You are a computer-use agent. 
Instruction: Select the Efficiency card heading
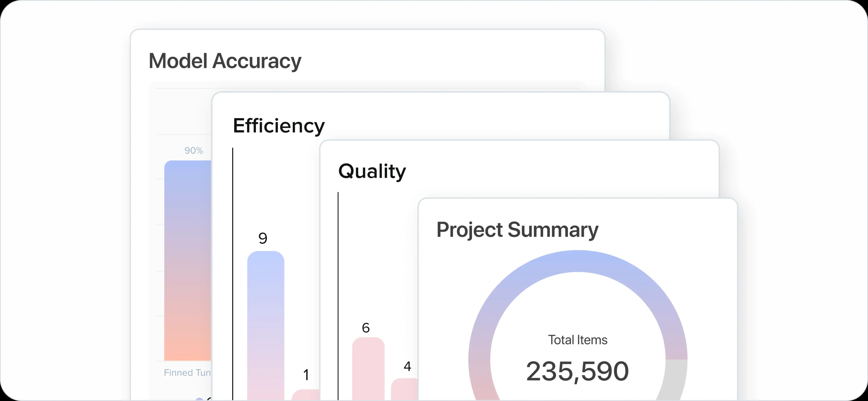click(279, 126)
